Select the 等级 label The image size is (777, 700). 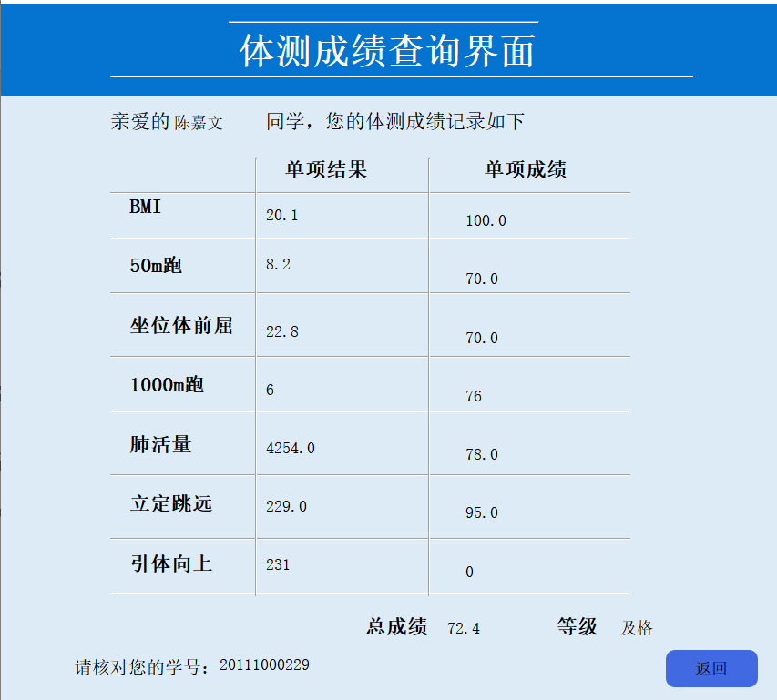click(579, 627)
